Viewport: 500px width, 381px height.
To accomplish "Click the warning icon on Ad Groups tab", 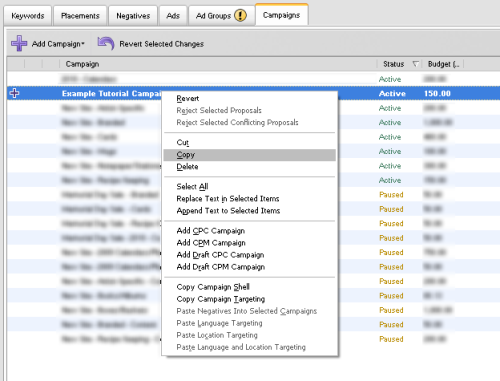I will tap(240, 15).
